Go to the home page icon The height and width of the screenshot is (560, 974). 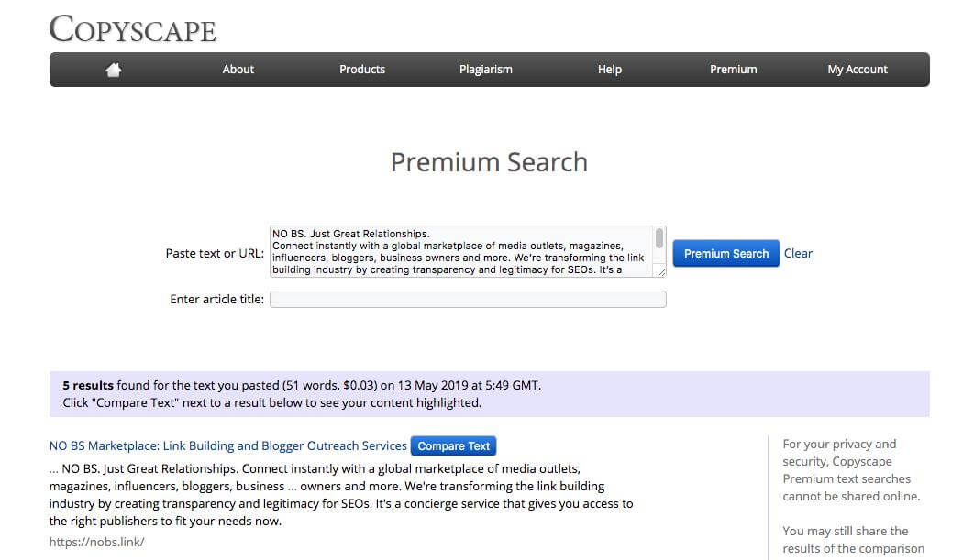113,70
